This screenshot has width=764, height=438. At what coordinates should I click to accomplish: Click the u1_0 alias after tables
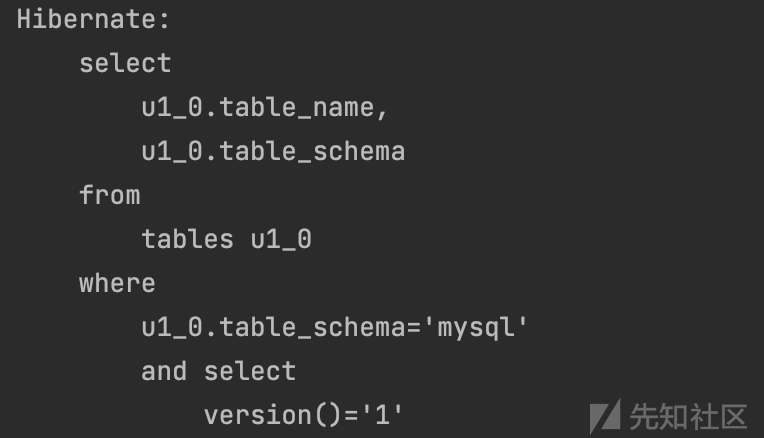tap(281, 239)
